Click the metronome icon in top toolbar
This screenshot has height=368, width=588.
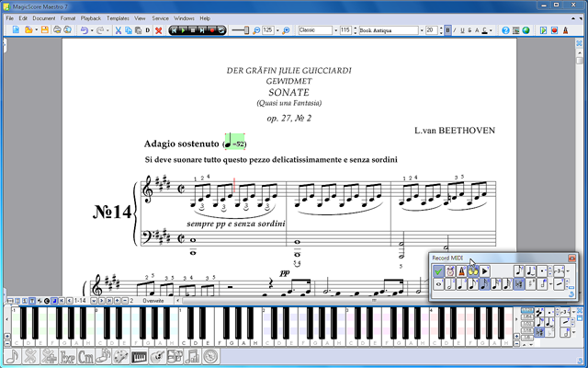566,30
